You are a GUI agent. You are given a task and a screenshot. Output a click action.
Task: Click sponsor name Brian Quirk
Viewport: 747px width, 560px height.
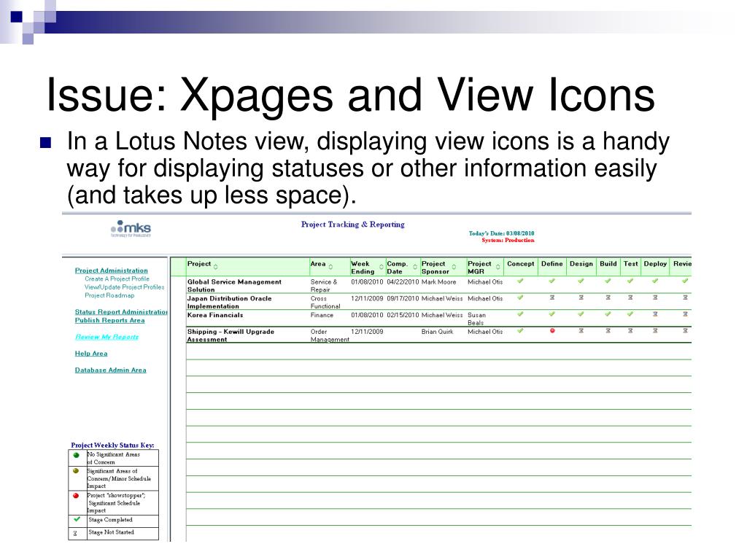[x=438, y=332]
